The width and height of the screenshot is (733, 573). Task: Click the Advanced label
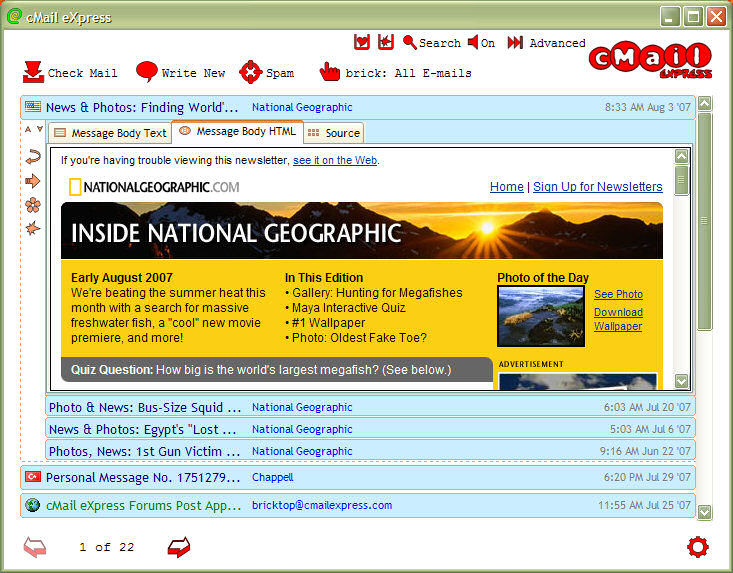point(557,43)
